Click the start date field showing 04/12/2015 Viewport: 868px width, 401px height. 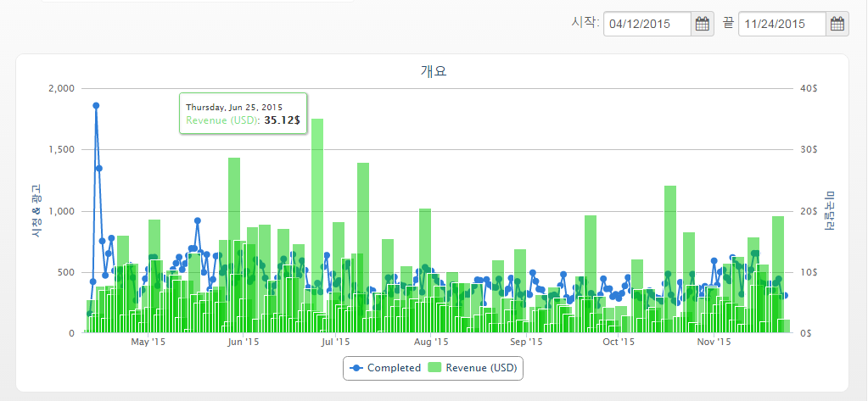click(x=647, y=24)
